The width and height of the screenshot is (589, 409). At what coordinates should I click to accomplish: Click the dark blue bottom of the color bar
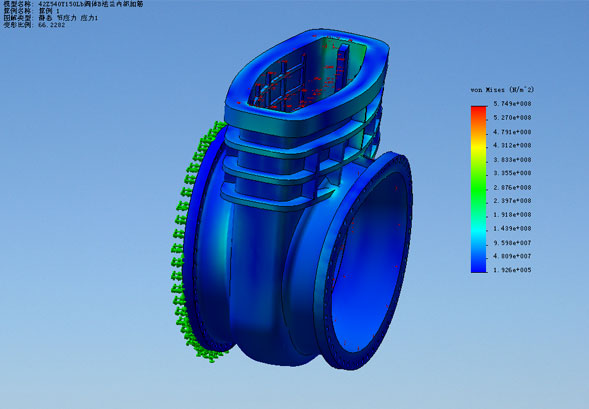pyautogui.click(x=479, y=267)
